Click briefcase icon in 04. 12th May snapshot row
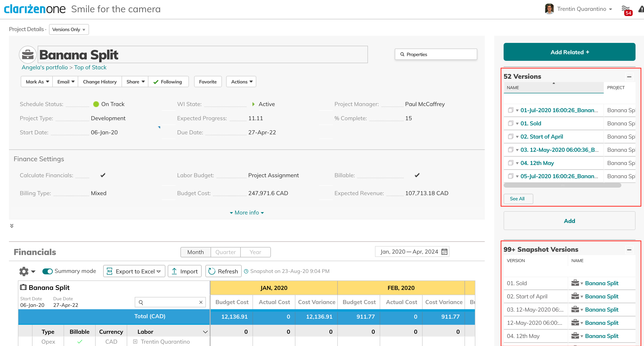Screen dimensions: 644x346 tap(575, 336)
